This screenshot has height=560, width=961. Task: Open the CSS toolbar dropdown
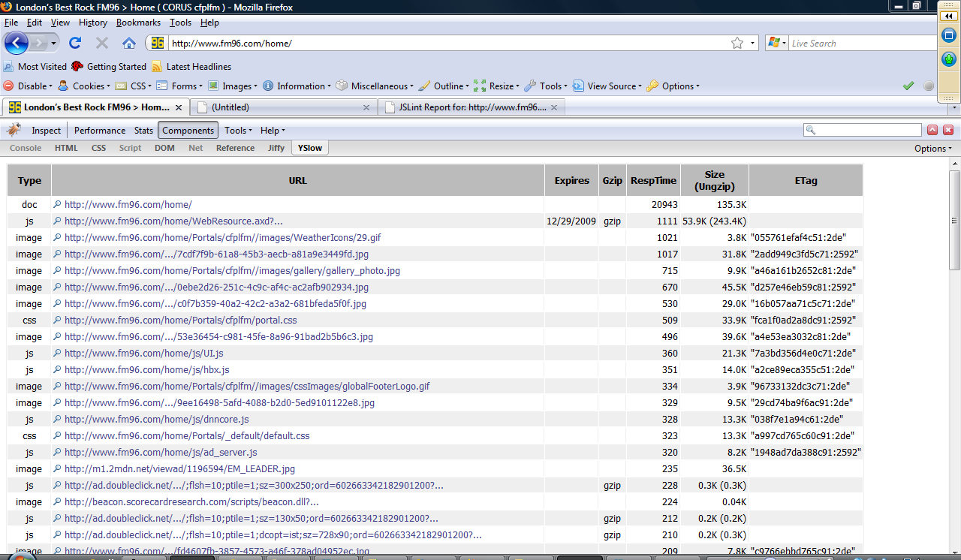(133, 86)
